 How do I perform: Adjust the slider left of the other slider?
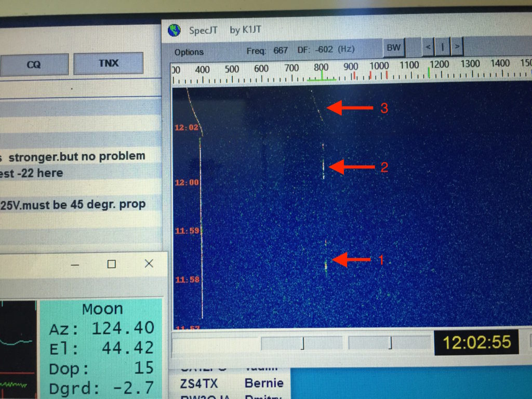[x=302, y=343]
